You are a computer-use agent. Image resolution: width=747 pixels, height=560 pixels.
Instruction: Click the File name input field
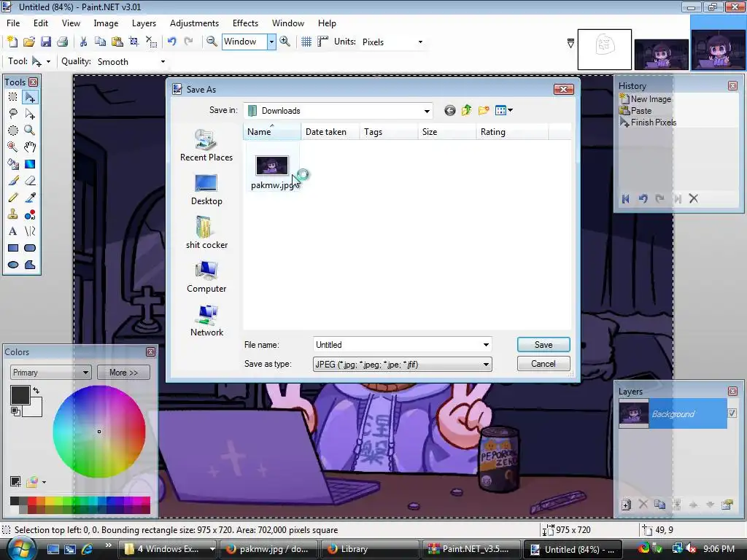398,345
